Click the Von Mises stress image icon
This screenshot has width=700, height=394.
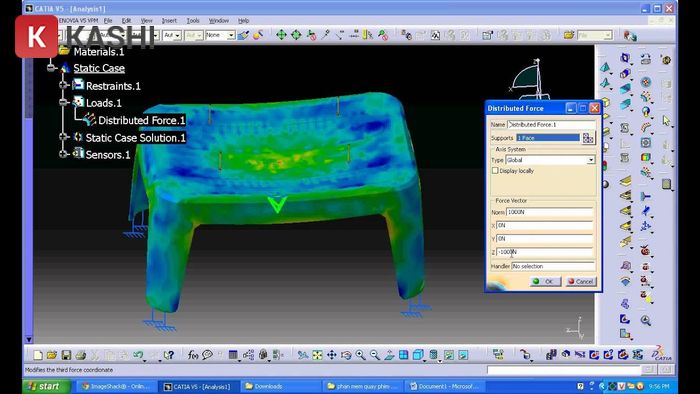[646, 157]
